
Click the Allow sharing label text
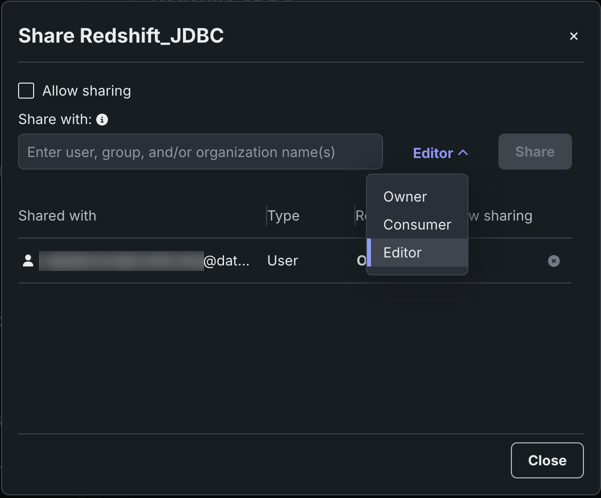(x=86, y=91)
